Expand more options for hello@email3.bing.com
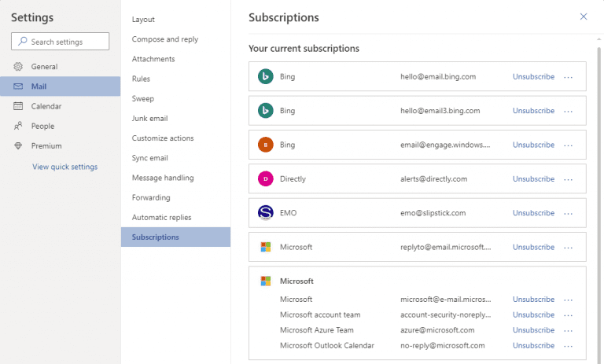The image size is (604, 364). click(x=569, y=111)
